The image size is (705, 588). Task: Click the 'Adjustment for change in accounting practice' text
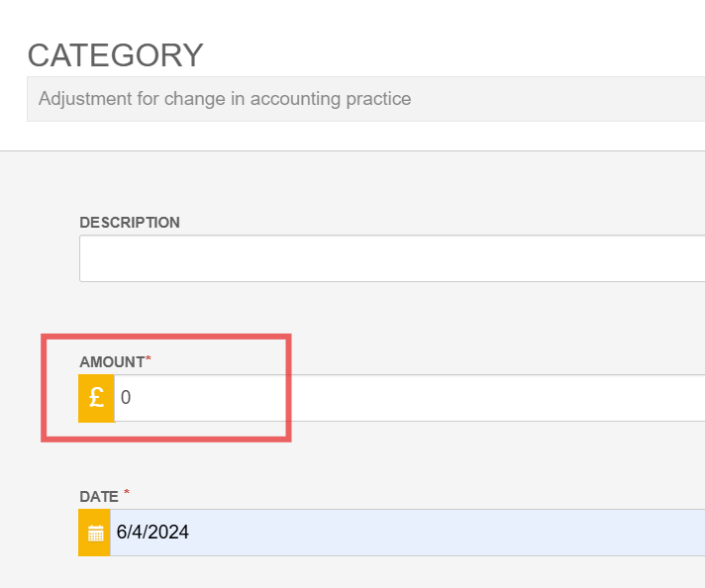pos(225,99)
